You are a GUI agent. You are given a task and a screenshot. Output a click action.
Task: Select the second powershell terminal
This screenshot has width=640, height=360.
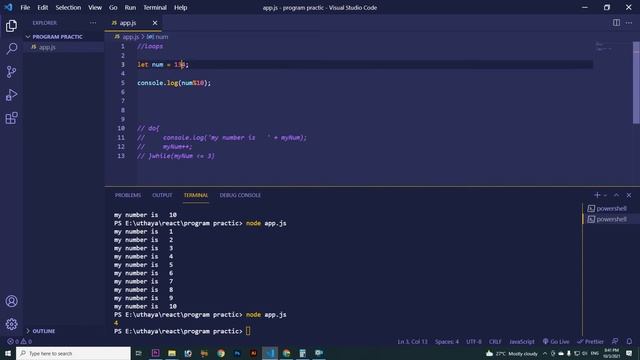pos(607,219)
